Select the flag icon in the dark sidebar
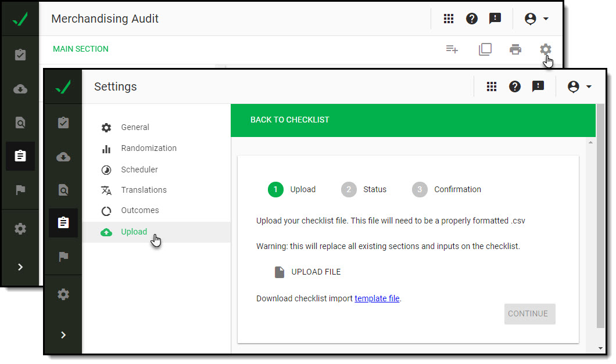Screen dimensions: 616x364 coord(63,257)
